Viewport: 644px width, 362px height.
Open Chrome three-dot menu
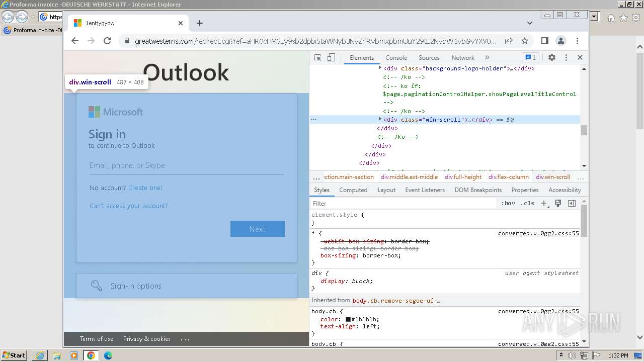tap(577, 41)
